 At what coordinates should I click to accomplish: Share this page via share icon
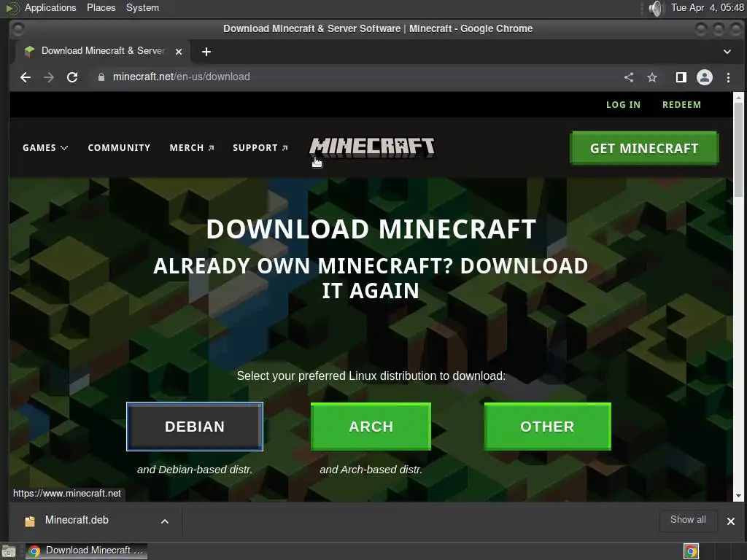[x=629, y=77]
